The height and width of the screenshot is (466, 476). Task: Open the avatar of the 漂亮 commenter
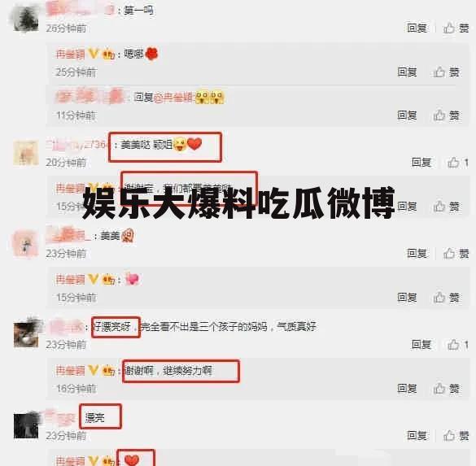26,426
